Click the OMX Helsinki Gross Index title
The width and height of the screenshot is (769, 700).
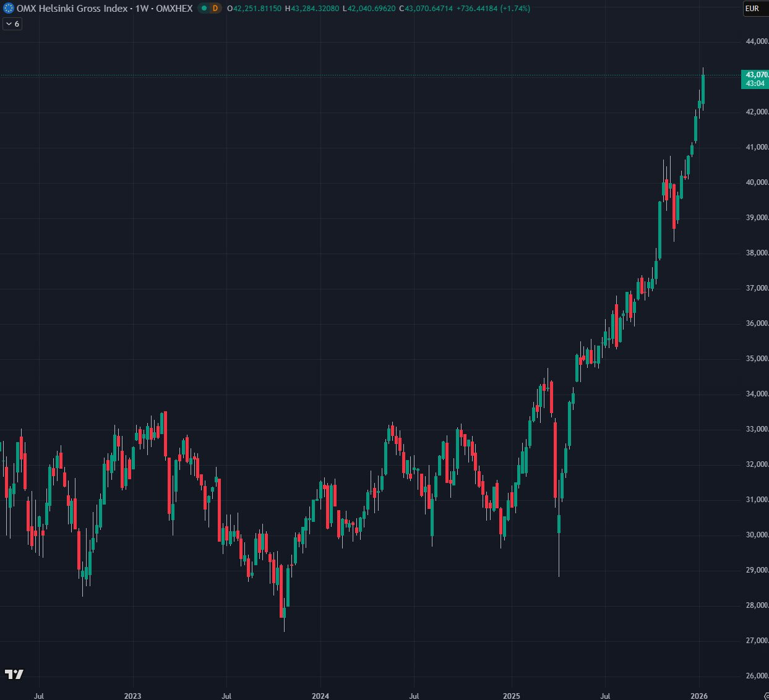(72, 9)
